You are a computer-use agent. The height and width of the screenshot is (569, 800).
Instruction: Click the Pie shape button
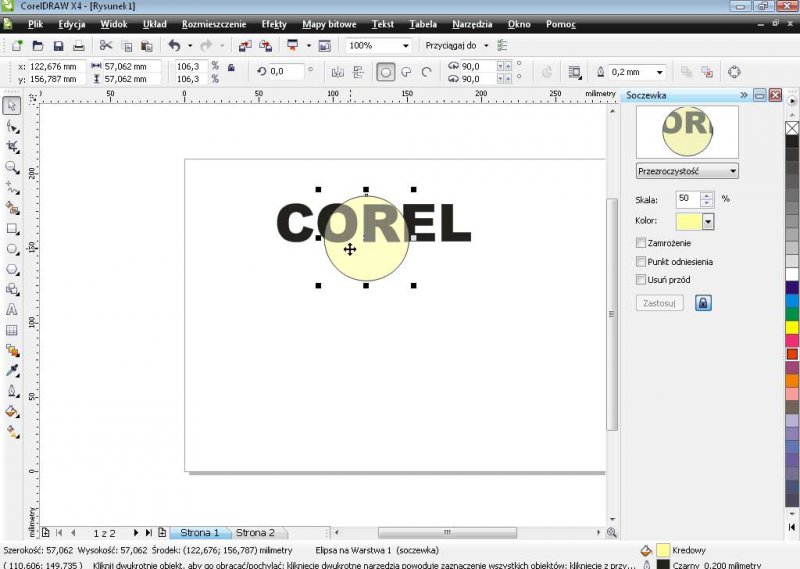[x=406, y=72]
